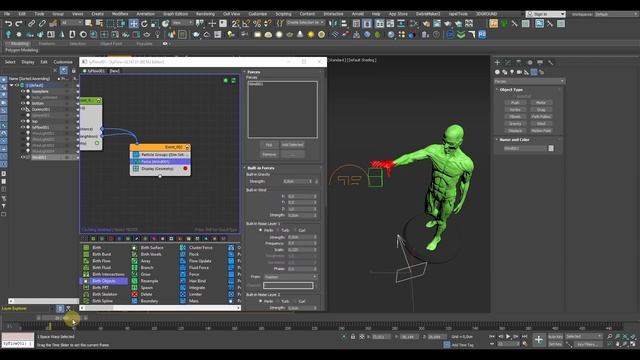Switch to the Freeform ribbon tab
Viewport: 640px width, 360px height.
coord(47,44)
